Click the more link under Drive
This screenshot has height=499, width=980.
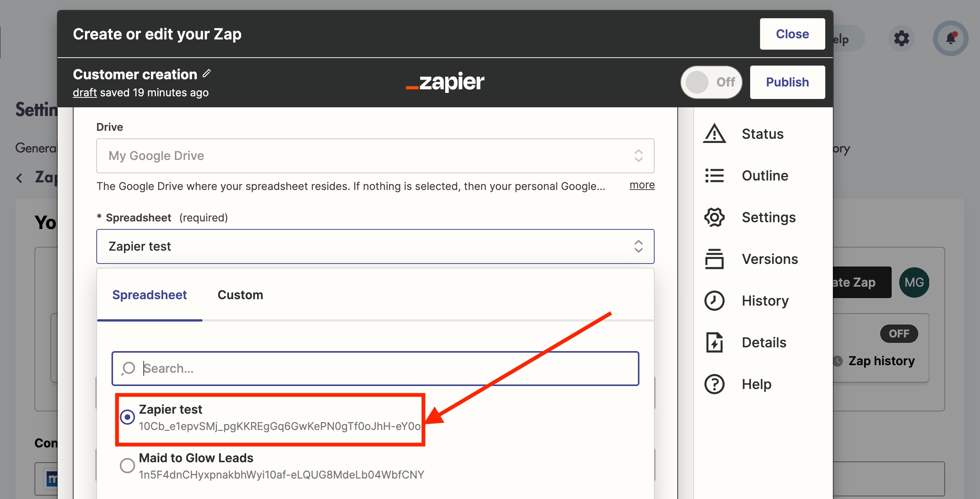642,185
